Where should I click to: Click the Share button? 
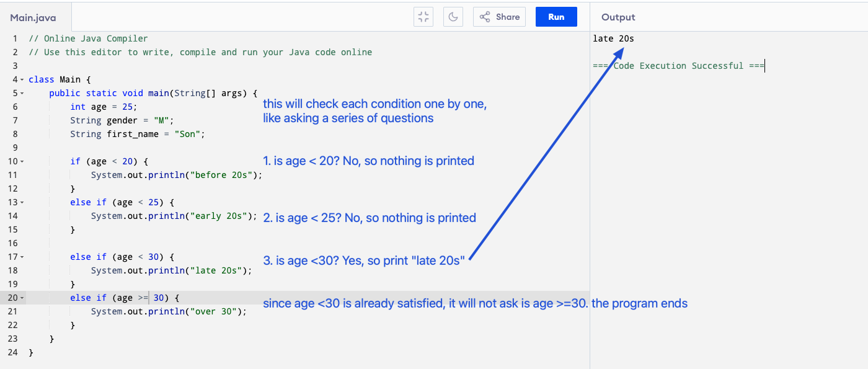point(499,17)
